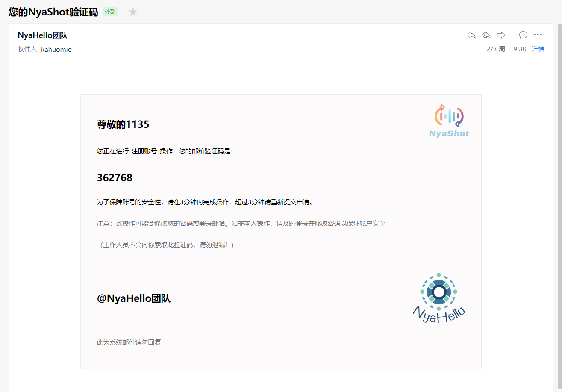This screenshot has height=392, width=562.
Task: Click the timestamp 2/3 周一 9:30
Action: (506, 49)
